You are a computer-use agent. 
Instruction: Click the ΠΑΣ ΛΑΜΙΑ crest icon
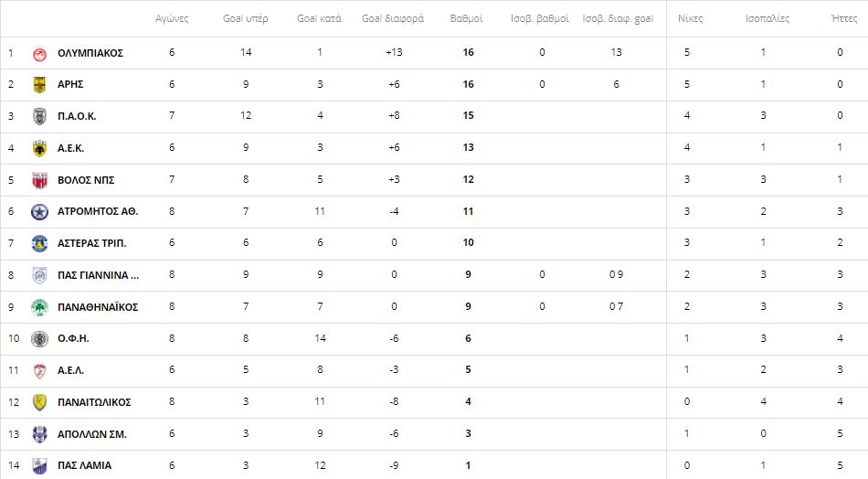(x=39, y=465)
